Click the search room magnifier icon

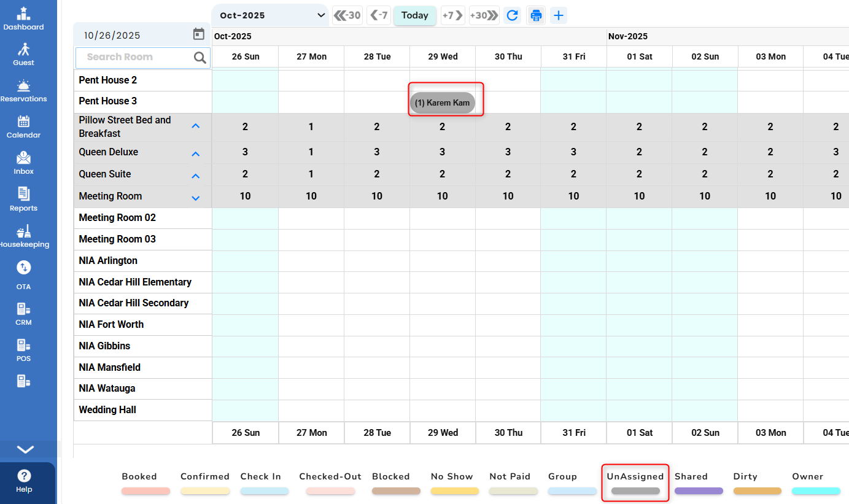point(200,58)
